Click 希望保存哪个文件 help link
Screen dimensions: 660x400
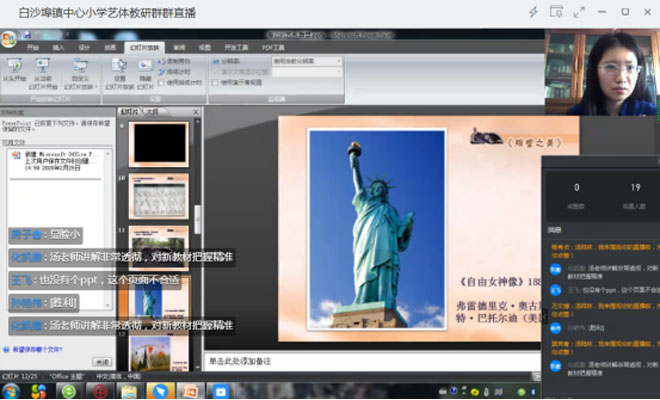point(37,349)
